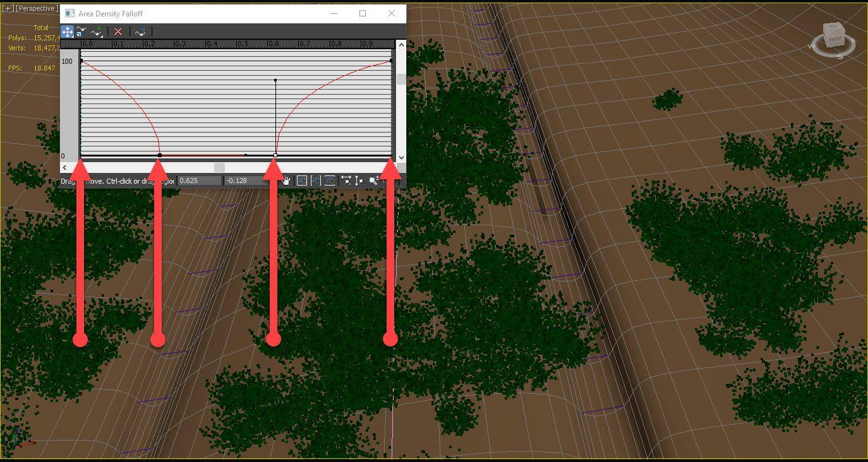Click the Delete Point red X icon
The height and width of the screenshot is (462, 868).
(118, 32)
